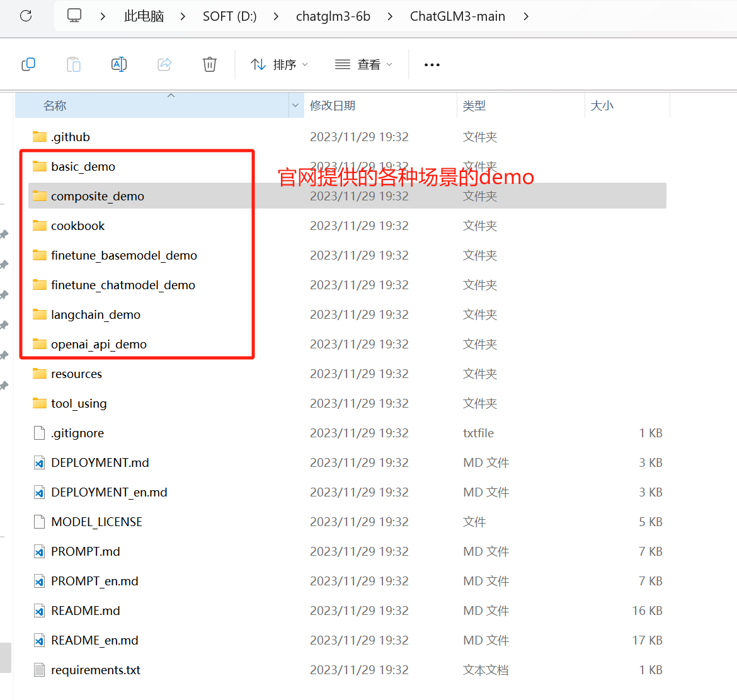Select the langchain_demo folder icon

tap(40, 314)
